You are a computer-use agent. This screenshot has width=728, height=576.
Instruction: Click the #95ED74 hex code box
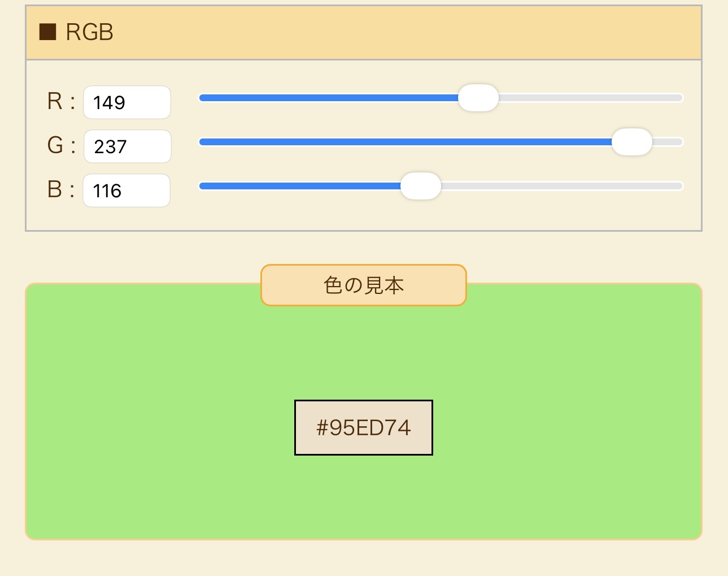click(x=364, y=427)
